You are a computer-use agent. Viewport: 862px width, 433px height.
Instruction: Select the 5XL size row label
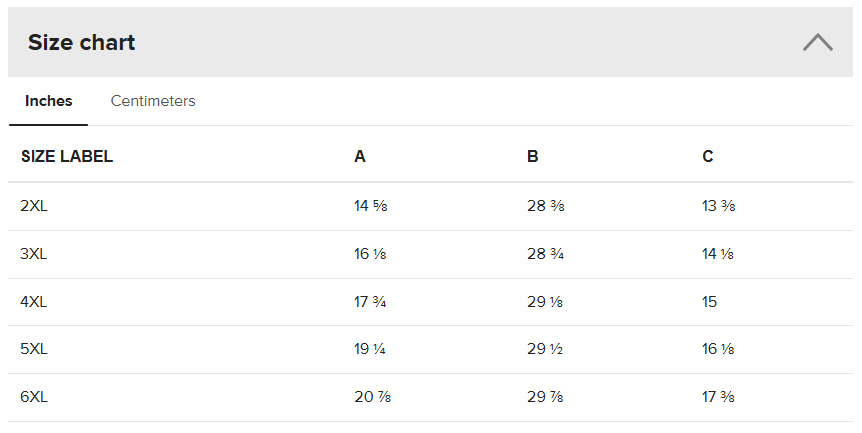coord(34,349)
